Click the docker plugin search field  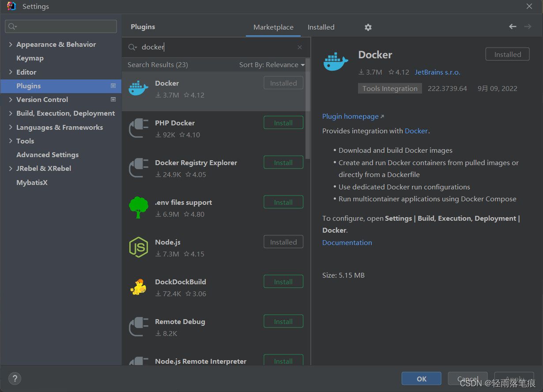216,47
